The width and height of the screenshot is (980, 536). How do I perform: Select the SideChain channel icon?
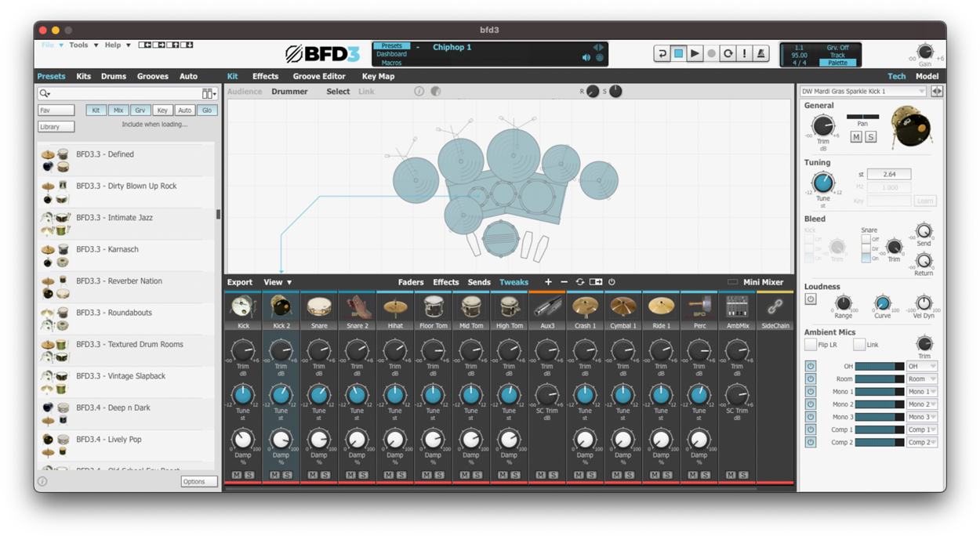pos(775,307)
